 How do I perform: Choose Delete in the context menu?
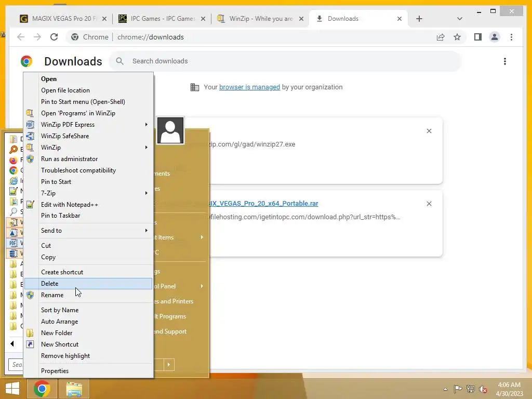pos(88,283)
